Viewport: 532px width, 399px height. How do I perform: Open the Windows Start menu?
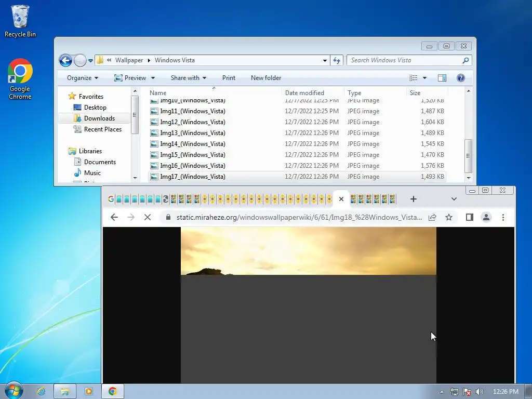click(x=14, y=391)
